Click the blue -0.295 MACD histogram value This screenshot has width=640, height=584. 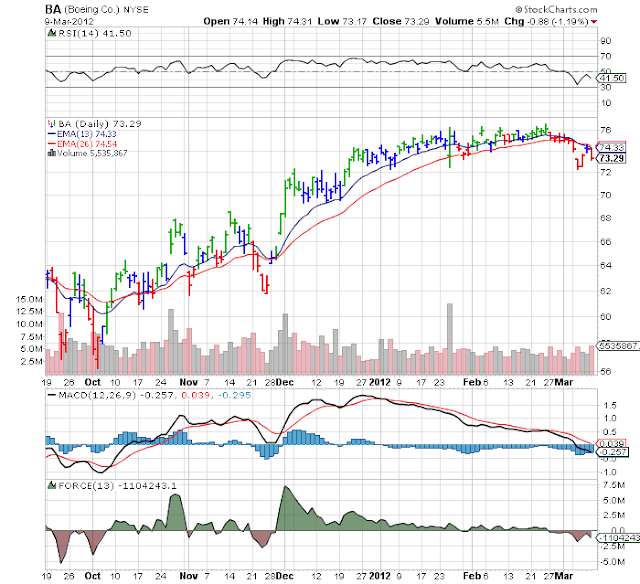pos(234,395)
